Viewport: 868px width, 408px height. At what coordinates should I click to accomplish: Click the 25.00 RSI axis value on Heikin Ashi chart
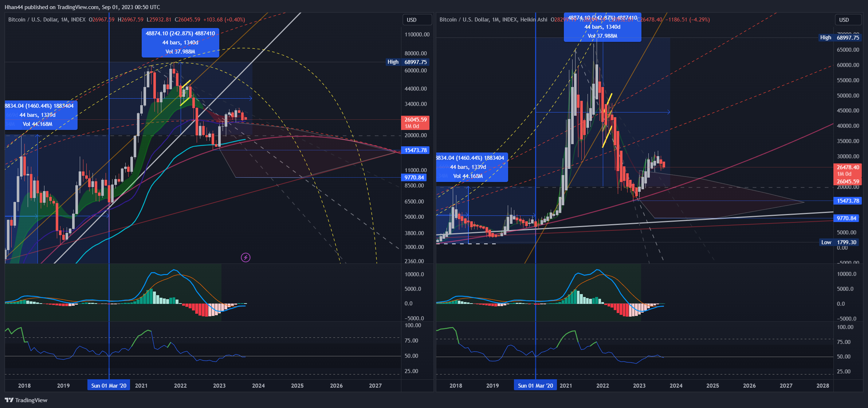pyautogui.click(x=844, y=371)
